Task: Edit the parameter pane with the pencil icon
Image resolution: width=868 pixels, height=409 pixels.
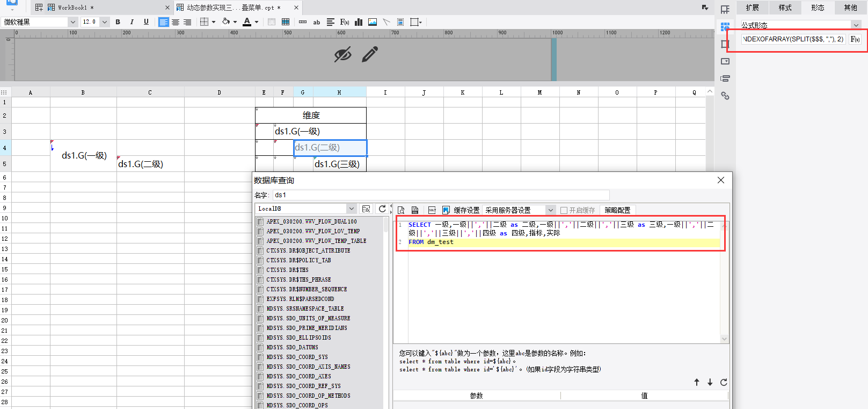Action: tap(370, 54)
